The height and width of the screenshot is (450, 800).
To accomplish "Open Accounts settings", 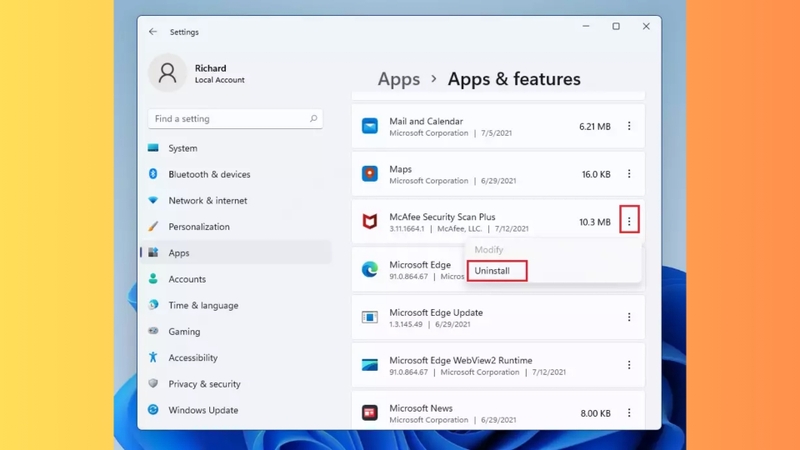I will (x=236, y=279).
